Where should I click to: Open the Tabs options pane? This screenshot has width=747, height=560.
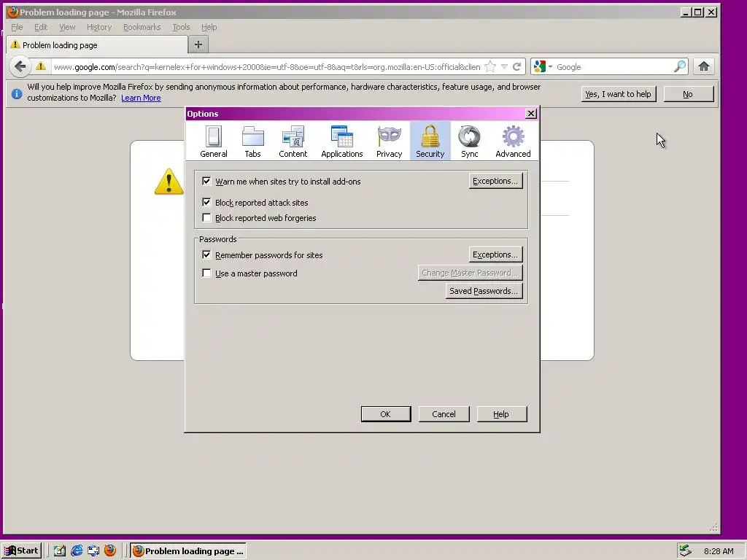(252, 141)
